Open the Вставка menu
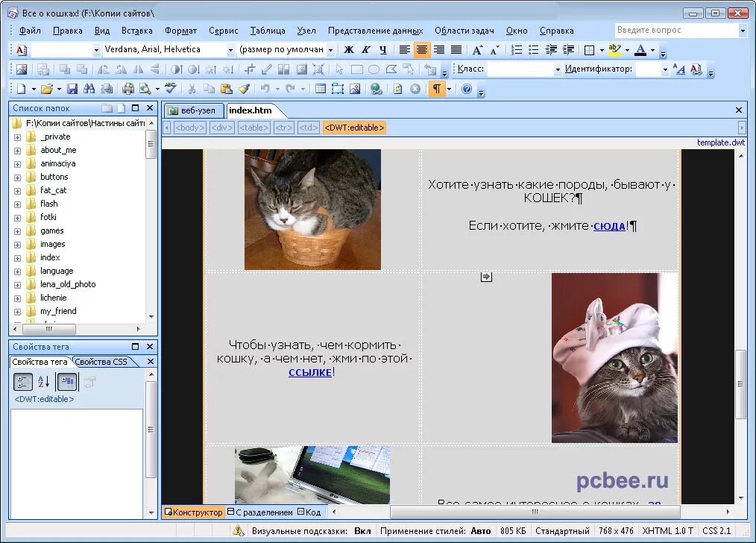 point(137,31)
